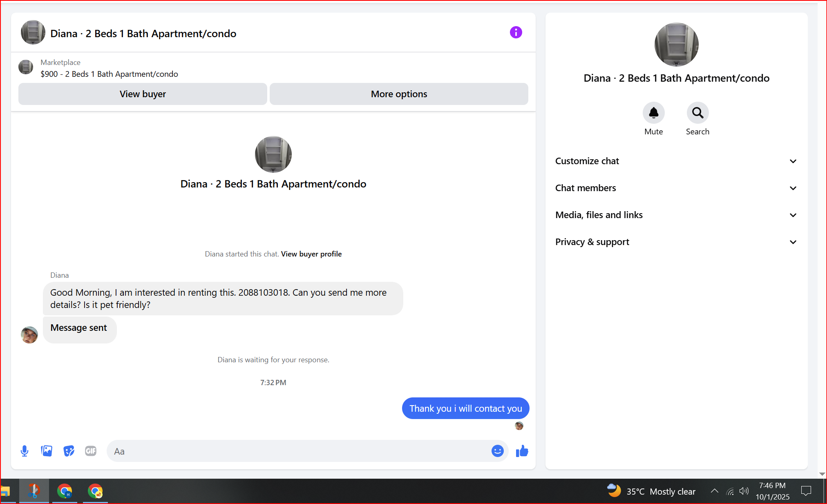Search in conversation magnifier icon

(697, 113)
